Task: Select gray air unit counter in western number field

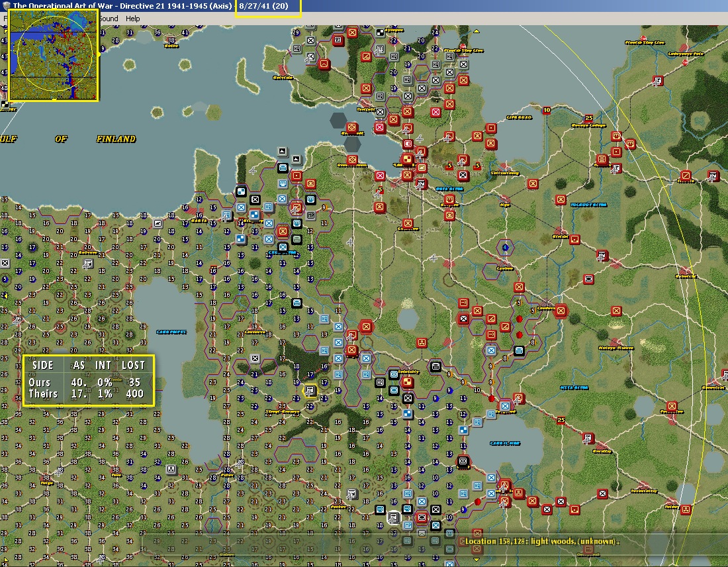Action: tap(88, 264)
